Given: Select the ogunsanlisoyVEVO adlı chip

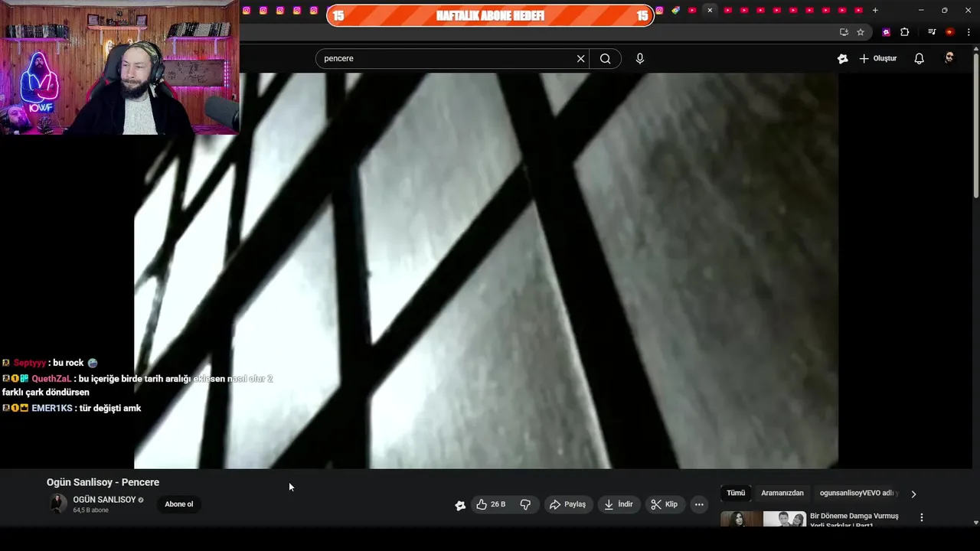Looking at the screenshot, I should [x=857, y=494].
